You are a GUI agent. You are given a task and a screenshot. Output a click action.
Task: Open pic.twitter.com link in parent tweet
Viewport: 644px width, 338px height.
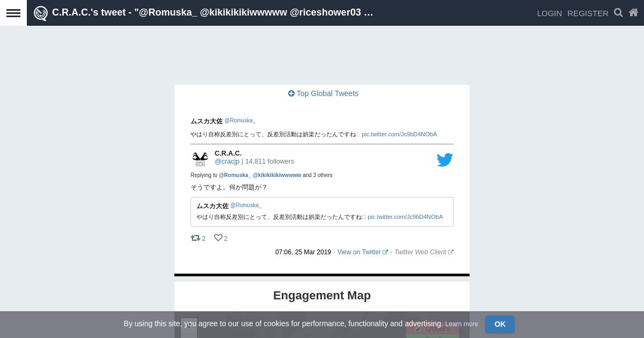[399, 134]
